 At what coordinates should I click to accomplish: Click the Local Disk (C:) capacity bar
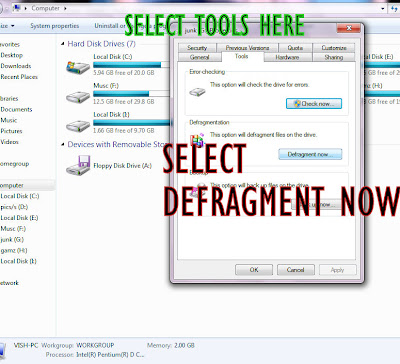coord(132,65)
